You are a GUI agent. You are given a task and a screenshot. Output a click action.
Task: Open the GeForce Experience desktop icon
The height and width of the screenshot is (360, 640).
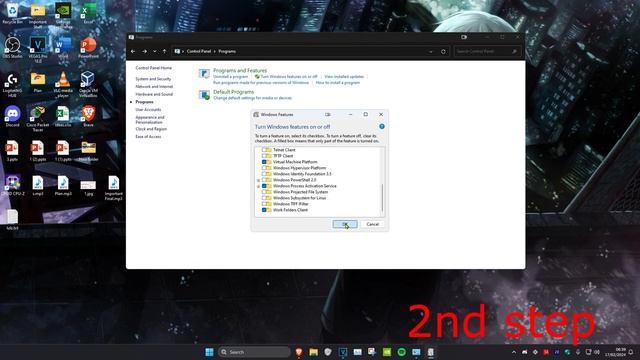[63, 15]
